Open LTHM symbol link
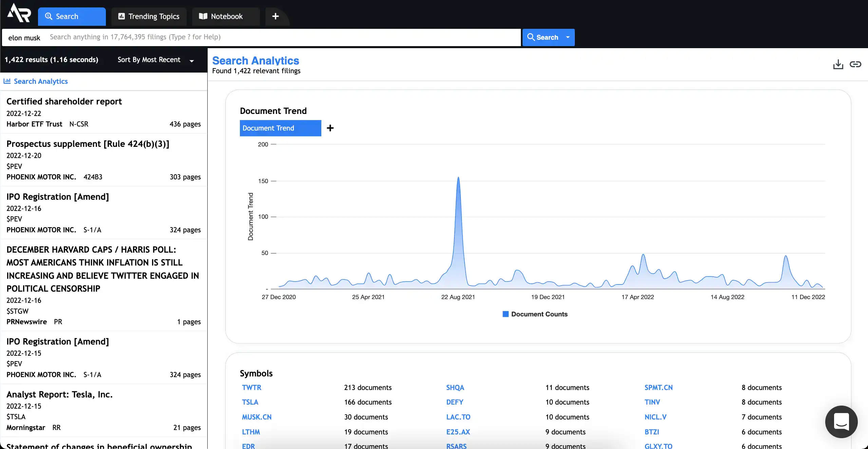The image size is (868, 449). 251,432
